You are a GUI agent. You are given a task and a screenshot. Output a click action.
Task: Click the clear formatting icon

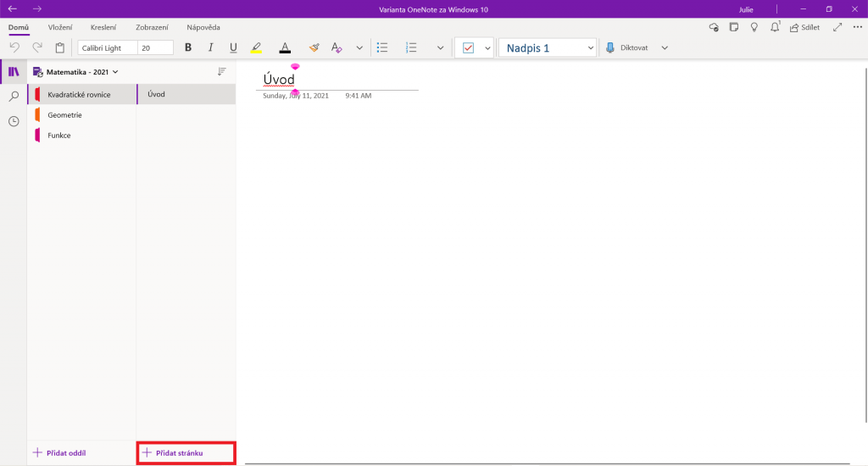point(337,48)
